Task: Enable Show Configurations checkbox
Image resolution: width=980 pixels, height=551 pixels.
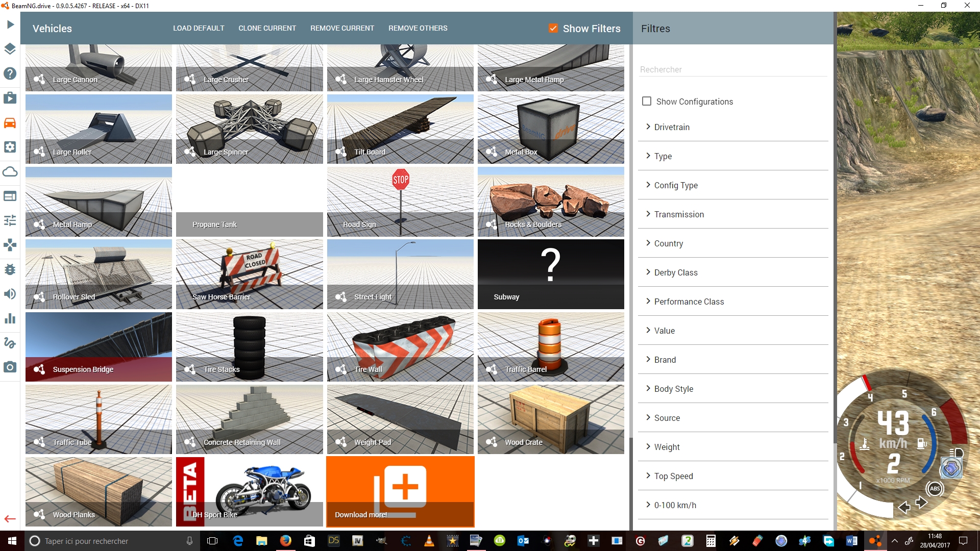Action: click(x=647, y=101)
